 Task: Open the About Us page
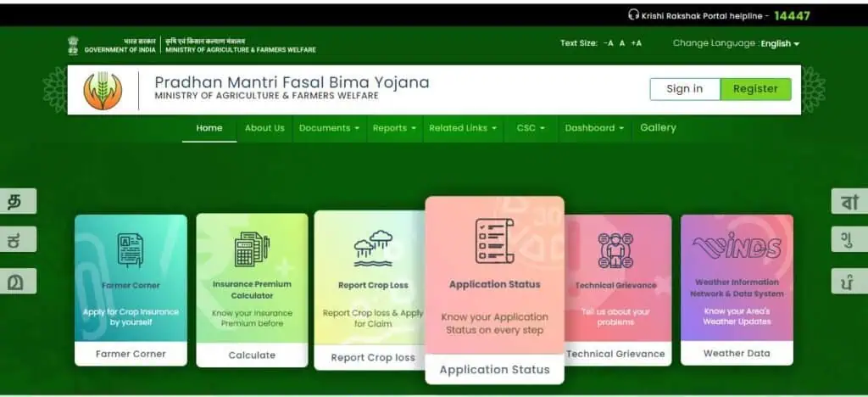(264, 128)
